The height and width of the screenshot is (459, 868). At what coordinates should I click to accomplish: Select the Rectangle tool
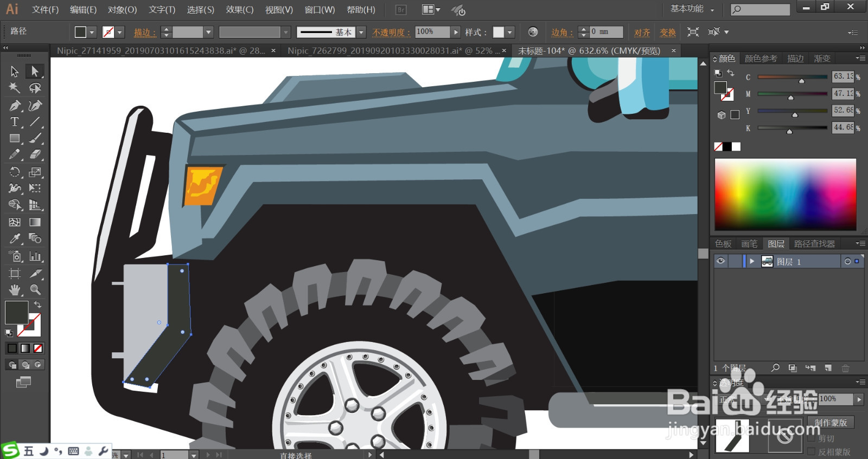tap(15, 138)
